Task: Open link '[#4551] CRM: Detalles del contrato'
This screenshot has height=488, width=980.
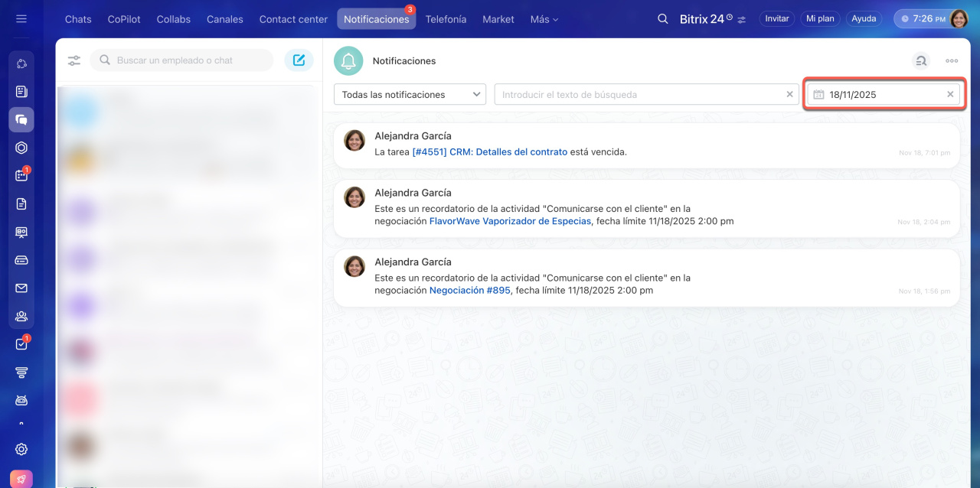Action: (x=489, y=152)
